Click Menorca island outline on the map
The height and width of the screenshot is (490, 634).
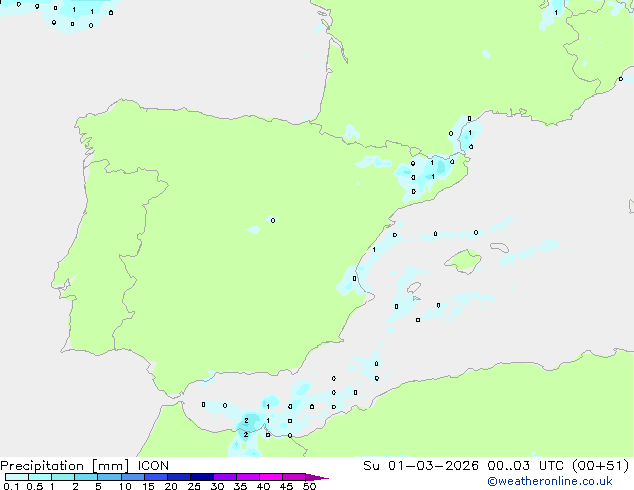pyautogui.click(x=498, y=247)
